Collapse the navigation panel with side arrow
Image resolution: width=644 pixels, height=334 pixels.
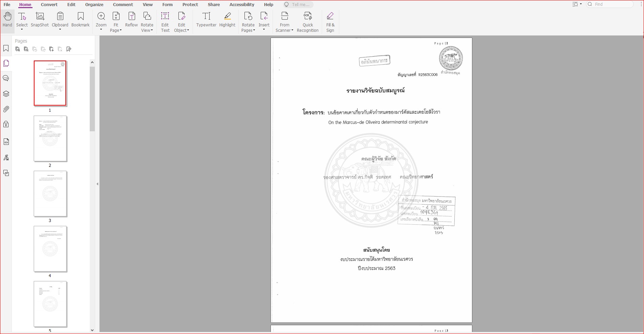98,184
